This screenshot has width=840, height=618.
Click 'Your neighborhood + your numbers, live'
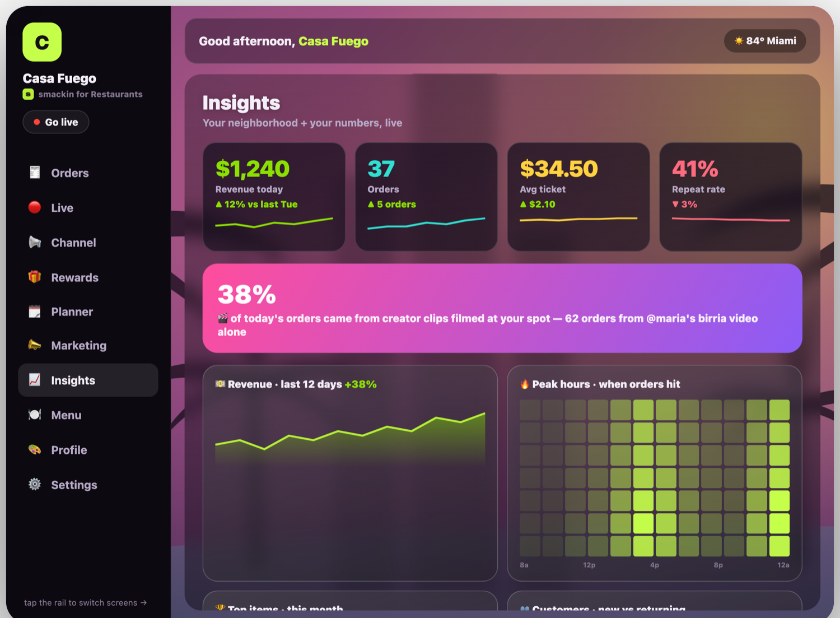click(302, 123)
